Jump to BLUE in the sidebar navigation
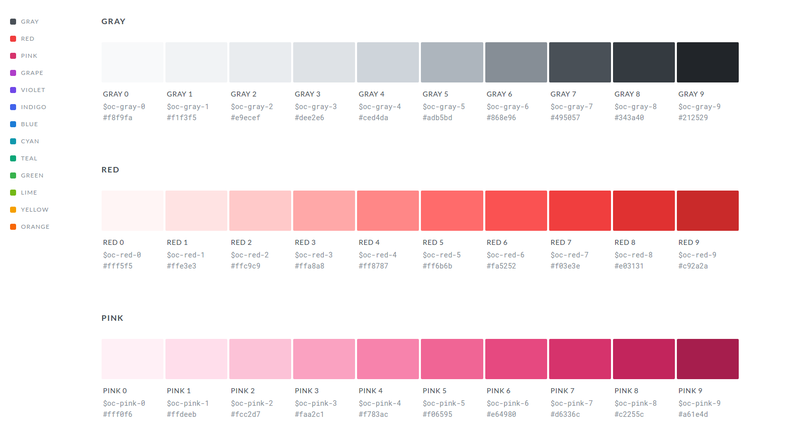 tap(29, 124)
